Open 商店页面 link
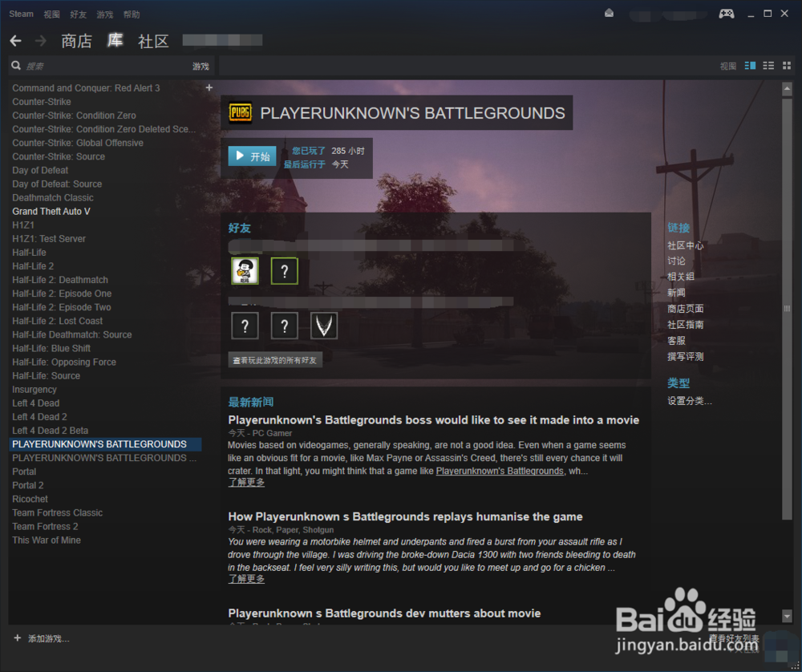 pyautogui.click(x=686, y=309)
